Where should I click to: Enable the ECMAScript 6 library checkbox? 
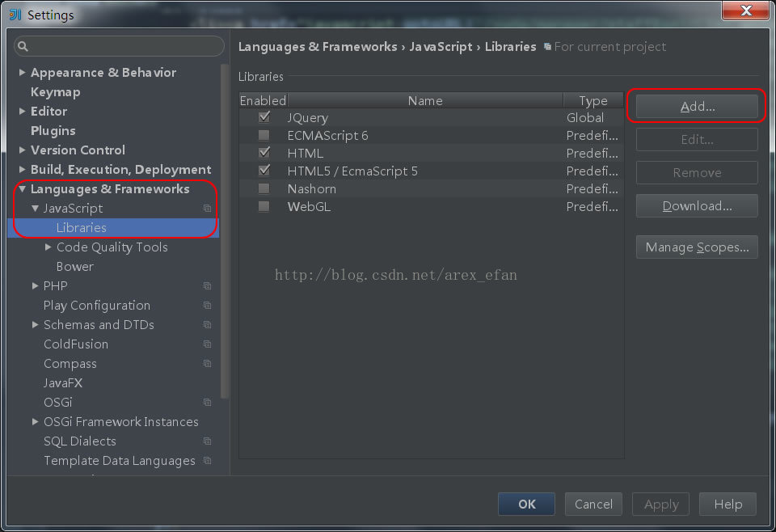click(x=264, y=135)
